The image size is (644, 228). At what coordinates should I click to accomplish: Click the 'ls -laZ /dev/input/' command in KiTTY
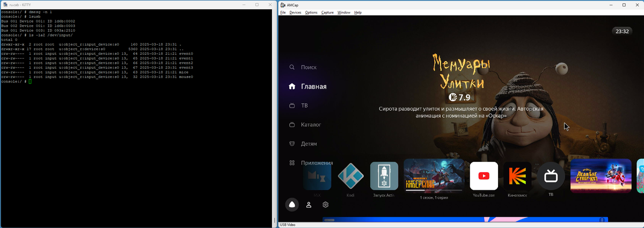(37, 35)
